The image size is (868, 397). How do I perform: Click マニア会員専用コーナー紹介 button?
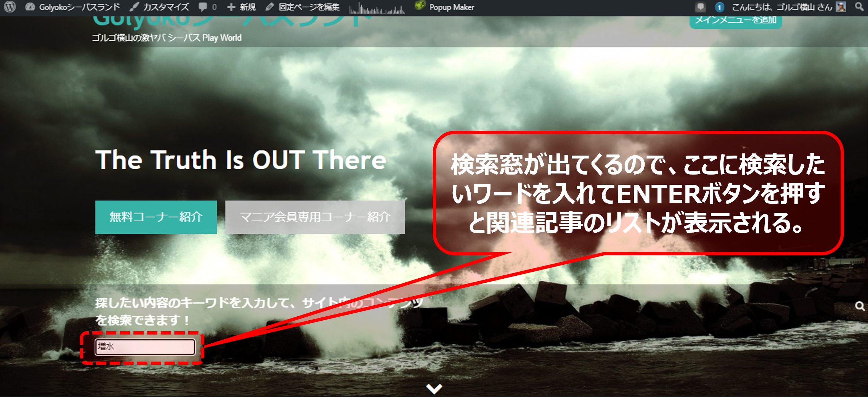click(x=315, y=217)
